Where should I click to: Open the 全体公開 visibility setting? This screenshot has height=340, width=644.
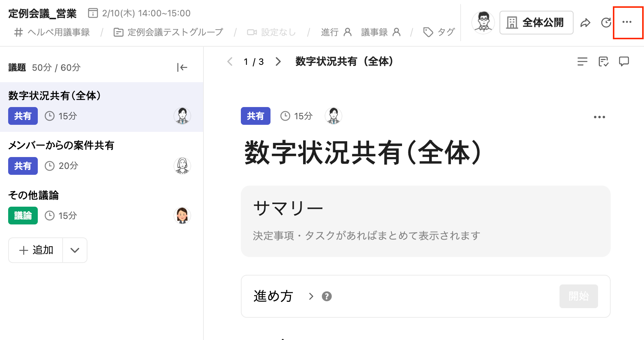[536, 23]
